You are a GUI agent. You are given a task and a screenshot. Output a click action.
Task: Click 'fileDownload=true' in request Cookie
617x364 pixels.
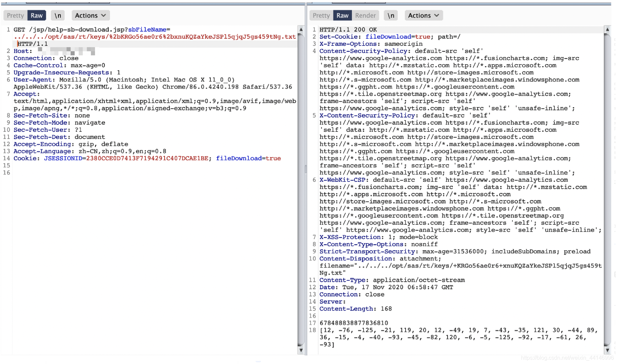248,158
